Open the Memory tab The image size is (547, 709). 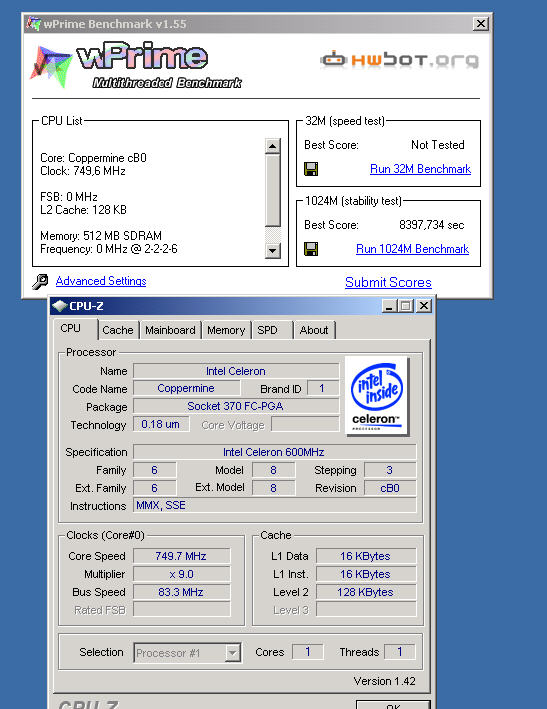(x=226, y=330)
